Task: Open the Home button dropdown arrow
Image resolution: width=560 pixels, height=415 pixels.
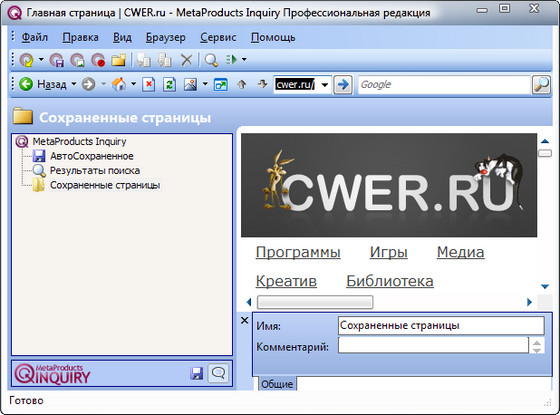Action: point(133,84)
